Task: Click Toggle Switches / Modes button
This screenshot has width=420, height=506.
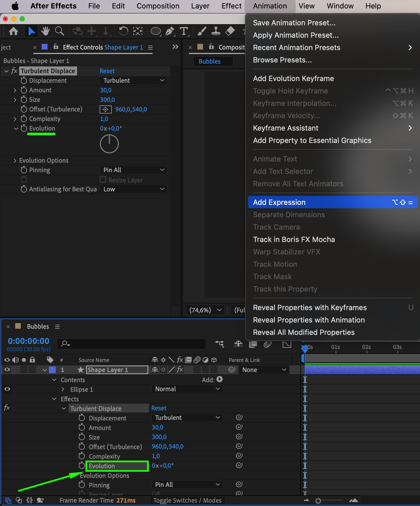Action: point(187,500)
